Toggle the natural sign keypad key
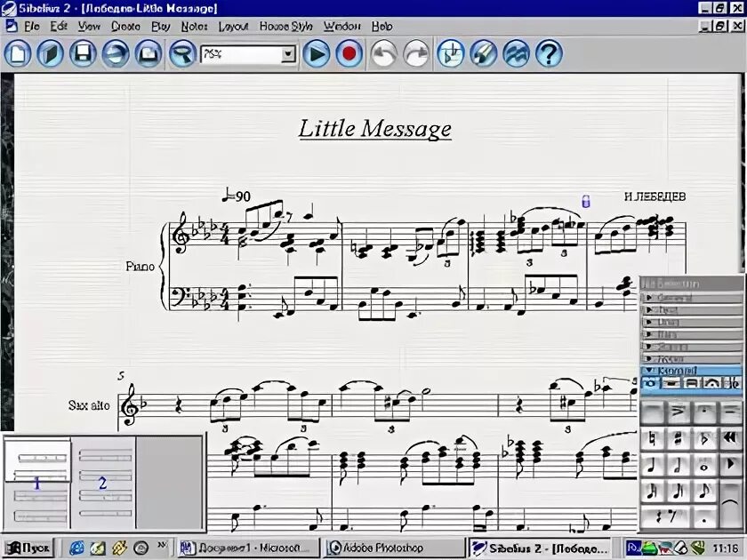This screenshot has height=560, width=747. (x=652, y=438)
